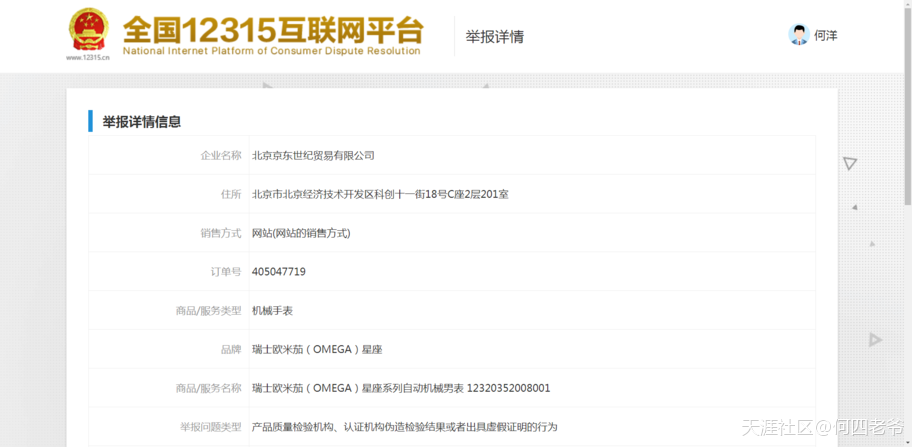Click the 商品/服务类型 field label
912x447 pixels.
[x=208, y=310]
